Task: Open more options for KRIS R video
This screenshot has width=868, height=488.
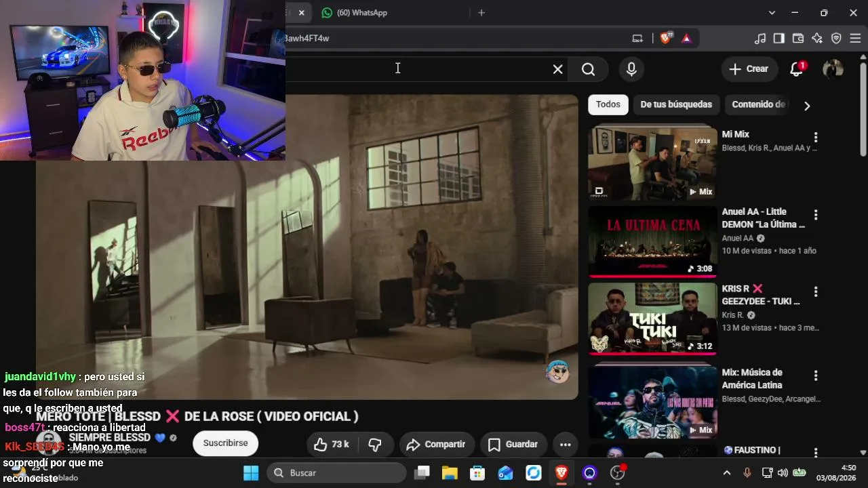Action: (816, 292)
